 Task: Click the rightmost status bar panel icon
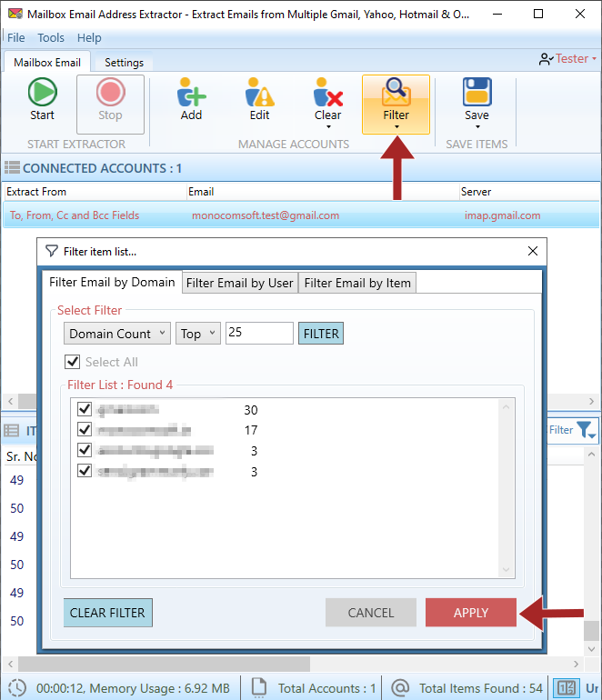[x=567, y=688]
